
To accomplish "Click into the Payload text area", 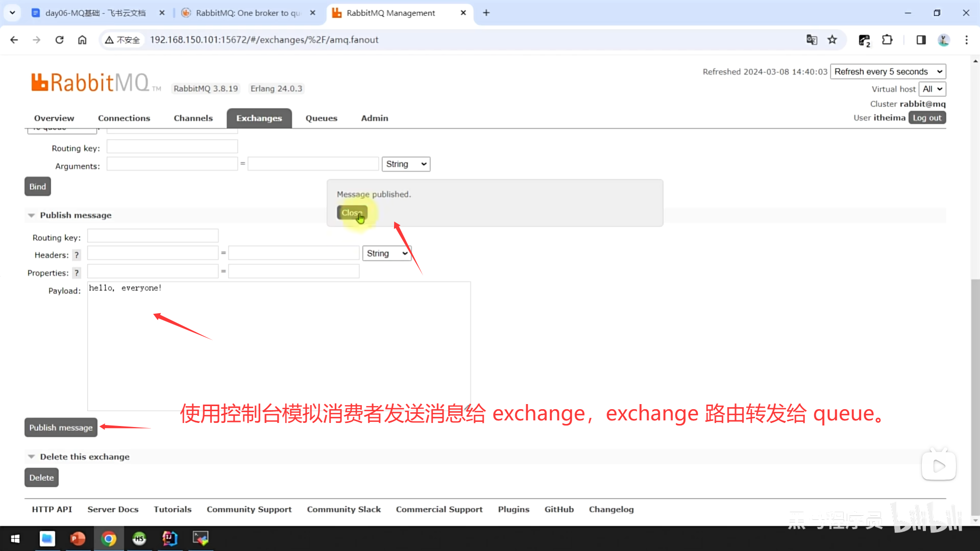I will (279, 347).
